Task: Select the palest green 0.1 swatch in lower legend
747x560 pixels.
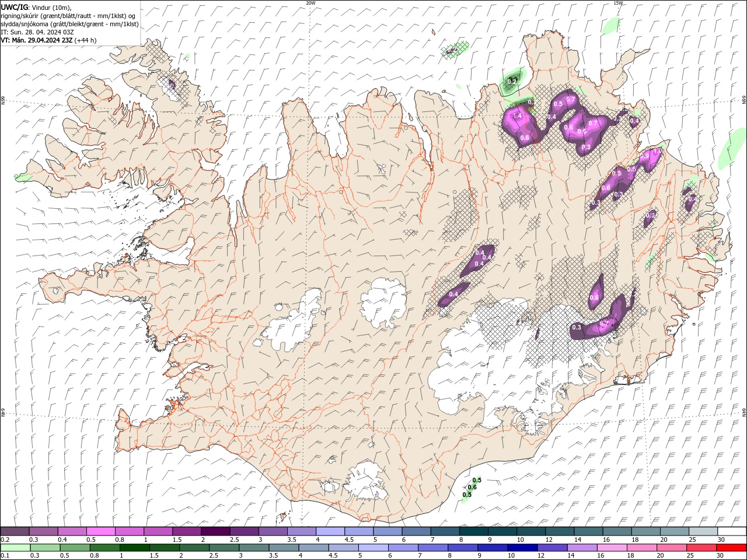Action: [15, 548]
